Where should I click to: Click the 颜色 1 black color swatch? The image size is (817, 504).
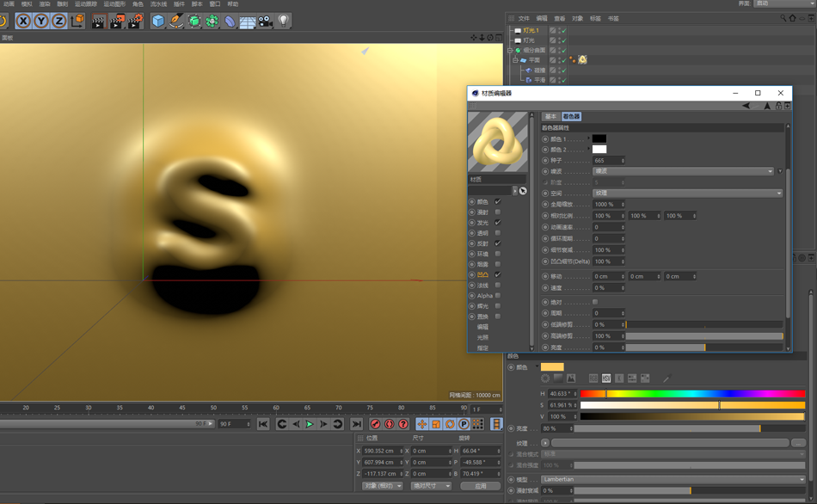click(599, 138)
